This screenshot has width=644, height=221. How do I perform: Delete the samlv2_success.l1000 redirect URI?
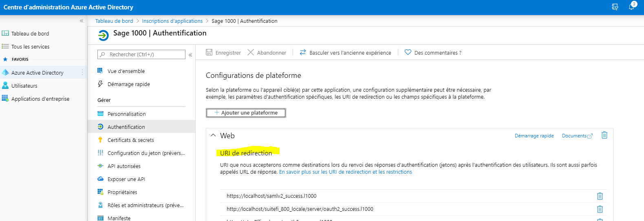tap(600, 196)
